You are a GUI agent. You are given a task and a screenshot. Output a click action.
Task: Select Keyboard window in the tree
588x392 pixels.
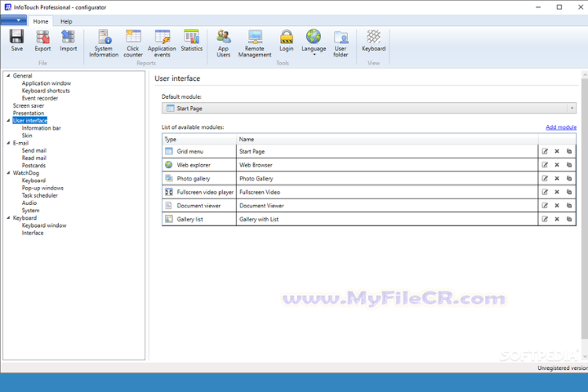click(44, 225)
